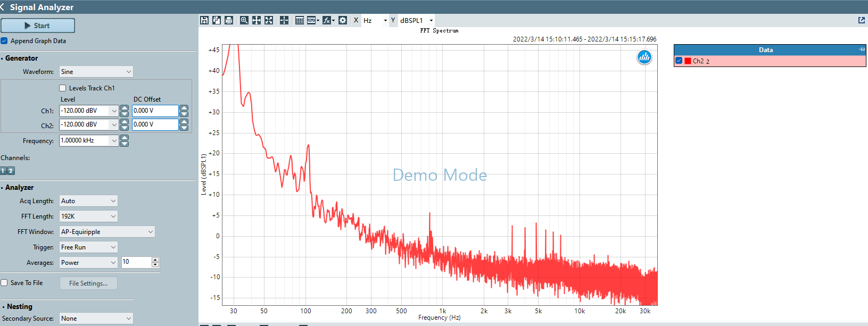Click the save graph data icon
Image resolution: width=868 pixels, height=326 pixels.
(204, 20)
